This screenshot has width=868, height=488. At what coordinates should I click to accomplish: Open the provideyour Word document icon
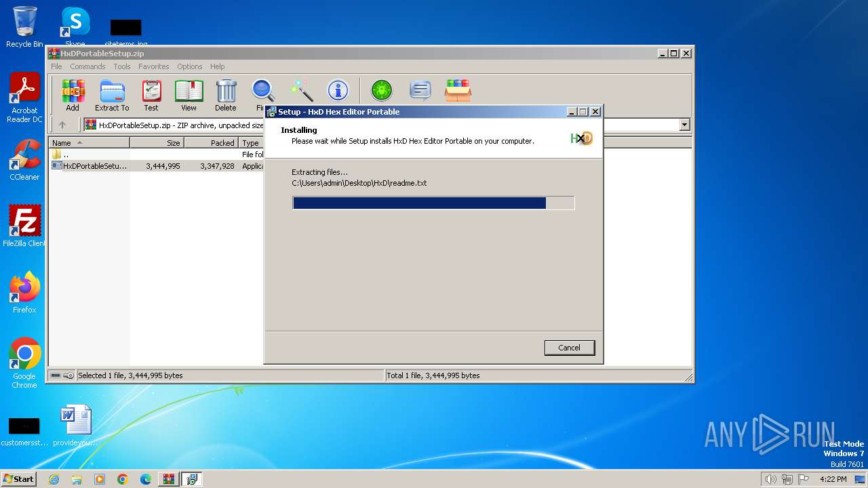(75, 426)
